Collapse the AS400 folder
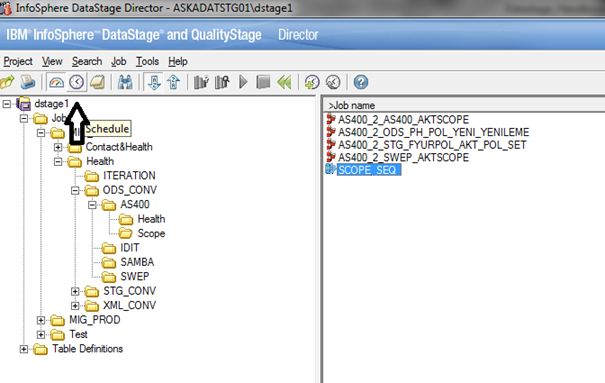 point(92,205)
